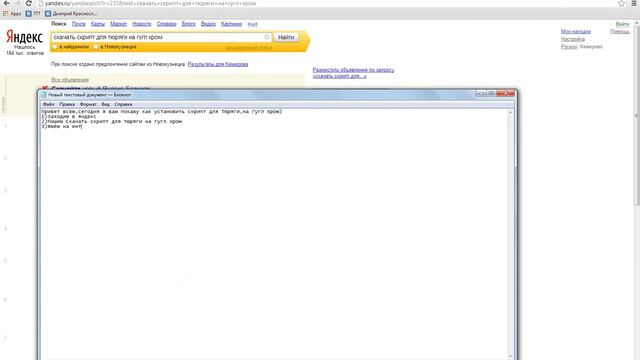The width and height of the screenshot is (640, 360).
Task: Maximize the Notepad window
Action: pyautogui.click(x=491, y=93)
